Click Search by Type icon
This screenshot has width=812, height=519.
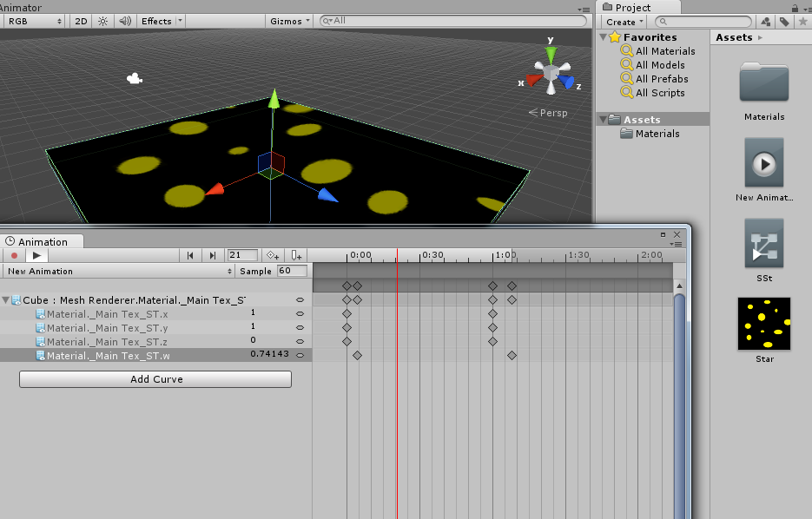pyautogui.click(x=765, y=22)
